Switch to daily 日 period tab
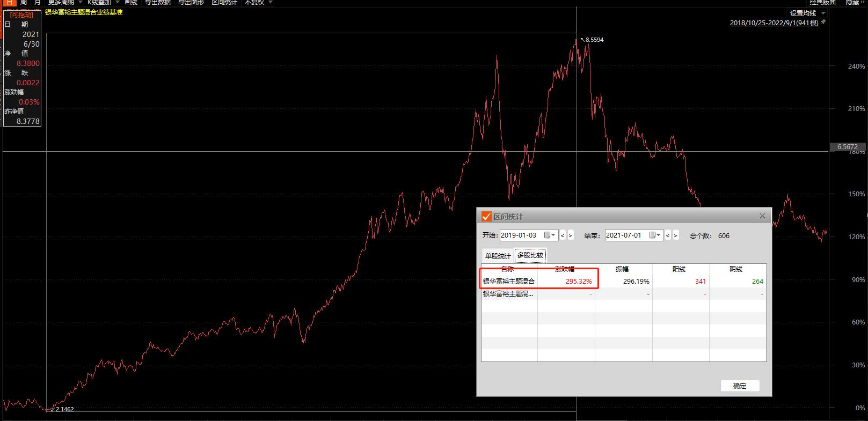Viewport: 868px width, 421px height. click(x=9, y=3)
